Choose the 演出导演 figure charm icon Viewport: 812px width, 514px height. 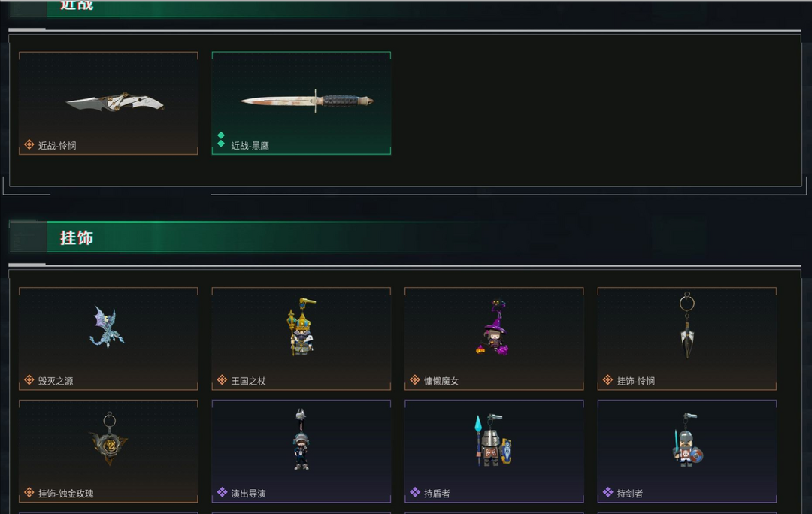(x=301, y=439)
